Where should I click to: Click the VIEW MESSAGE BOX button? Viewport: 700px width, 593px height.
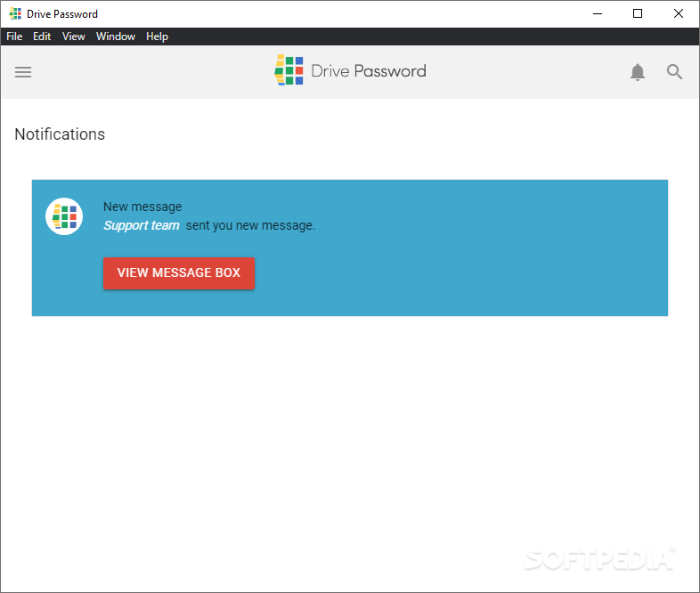click(179, 273)
